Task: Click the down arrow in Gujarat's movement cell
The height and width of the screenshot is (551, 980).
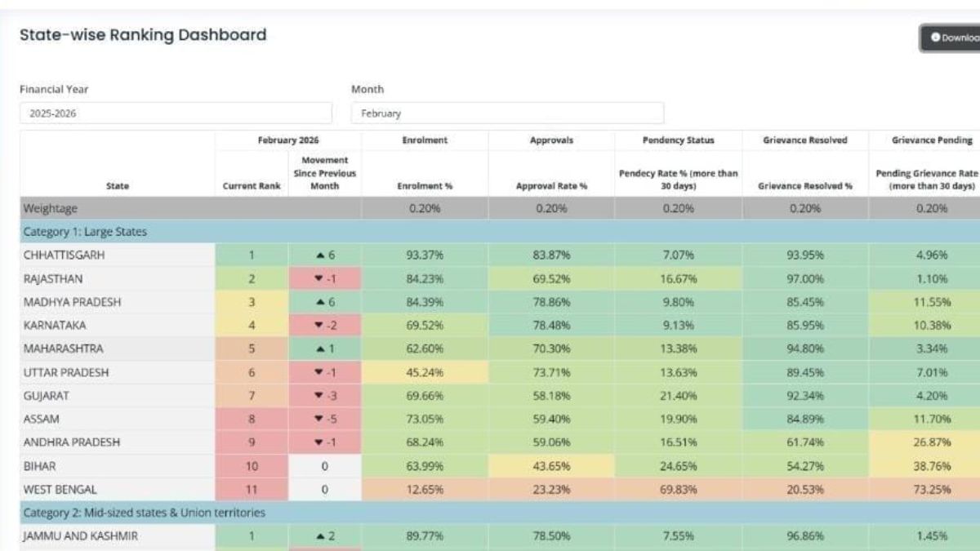Action: click(x=319, y=396)
